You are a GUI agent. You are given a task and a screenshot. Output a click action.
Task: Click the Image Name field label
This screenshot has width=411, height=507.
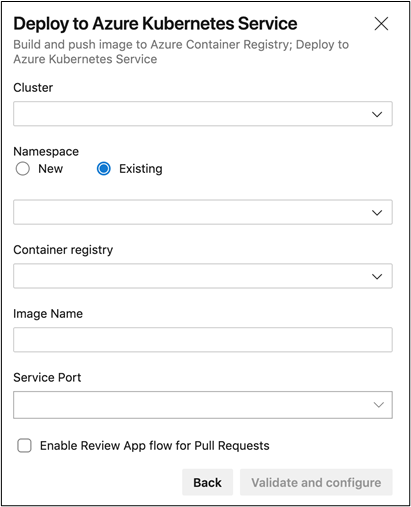(x=48, y=314)
